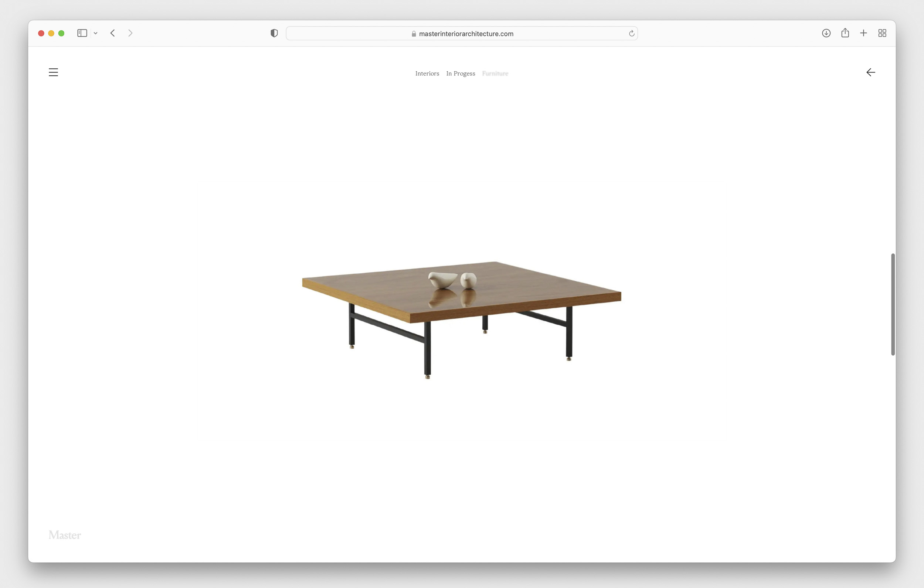Reload the page with refresh icon

[632, 34]
